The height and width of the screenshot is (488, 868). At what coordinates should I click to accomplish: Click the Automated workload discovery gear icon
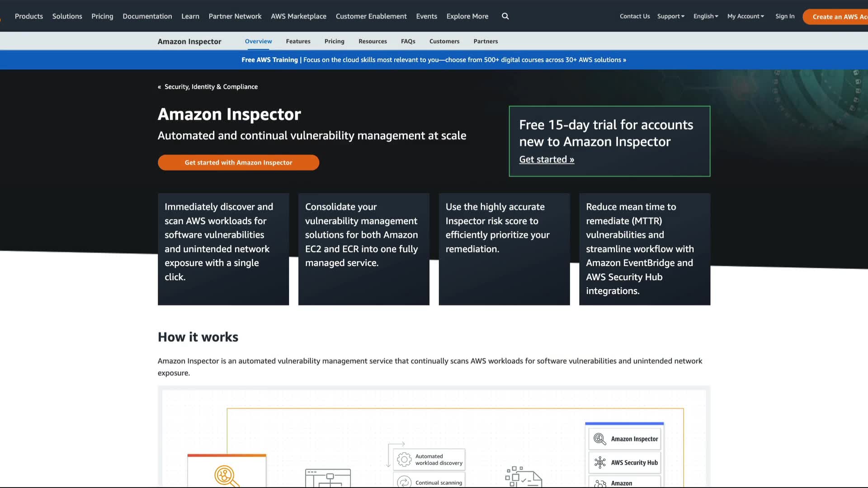pos(404,460)
